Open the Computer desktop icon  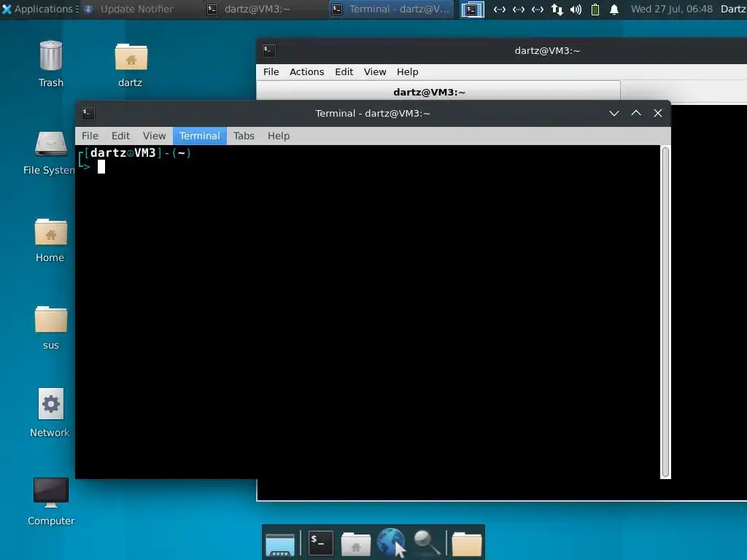click(51, 501)
